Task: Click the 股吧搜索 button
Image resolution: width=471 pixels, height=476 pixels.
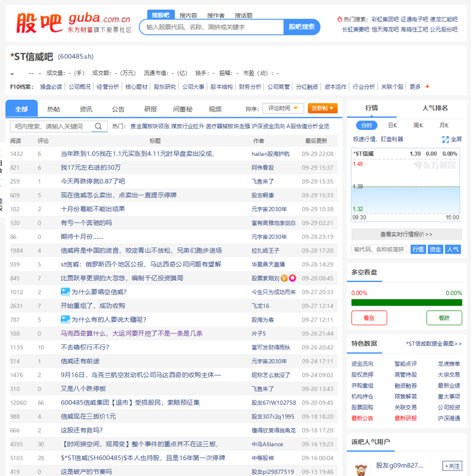Action: tap(302, 27)
